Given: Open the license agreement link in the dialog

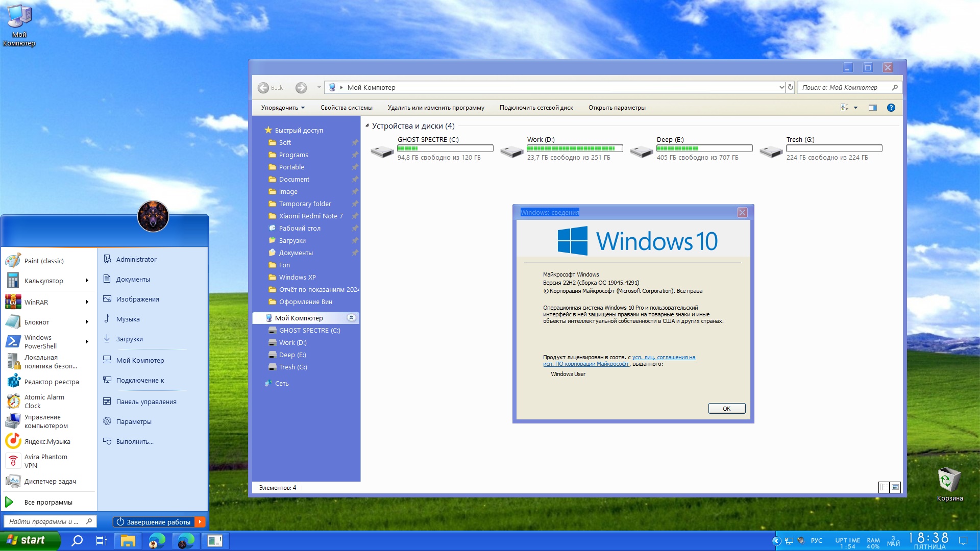Looking at the screenshot, I should click(619, 360).
